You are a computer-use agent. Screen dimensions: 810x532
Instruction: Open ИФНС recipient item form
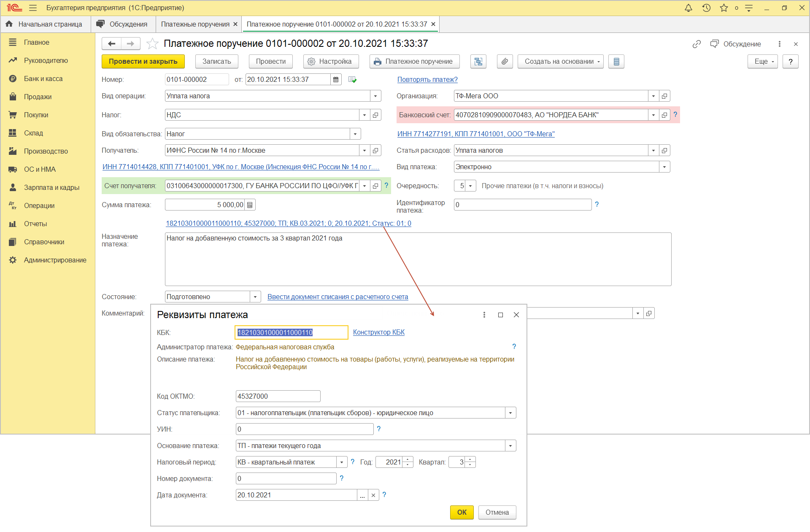[x=375, y=150]
